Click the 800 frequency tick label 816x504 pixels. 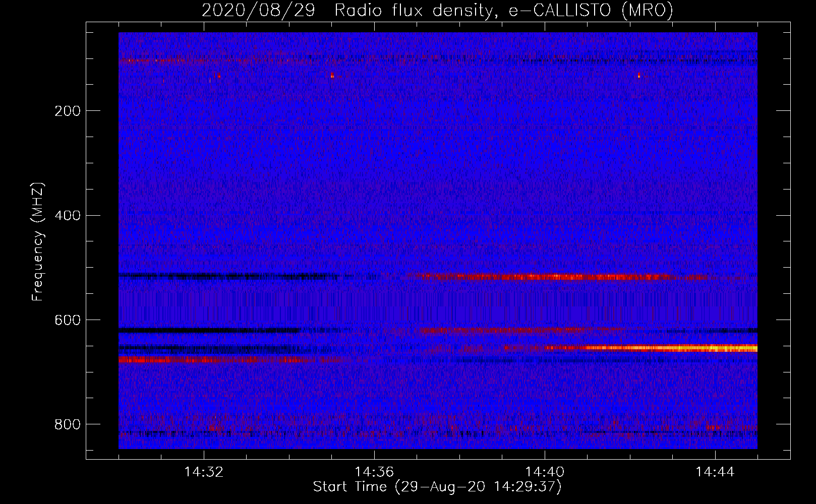pos(68,424)
